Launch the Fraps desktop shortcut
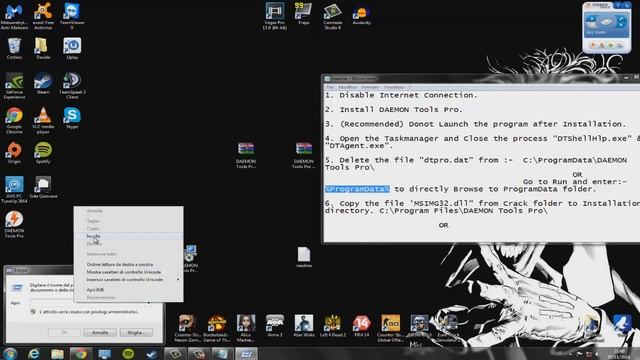This screenshot has width=640, height=360. tap(304, 14)
